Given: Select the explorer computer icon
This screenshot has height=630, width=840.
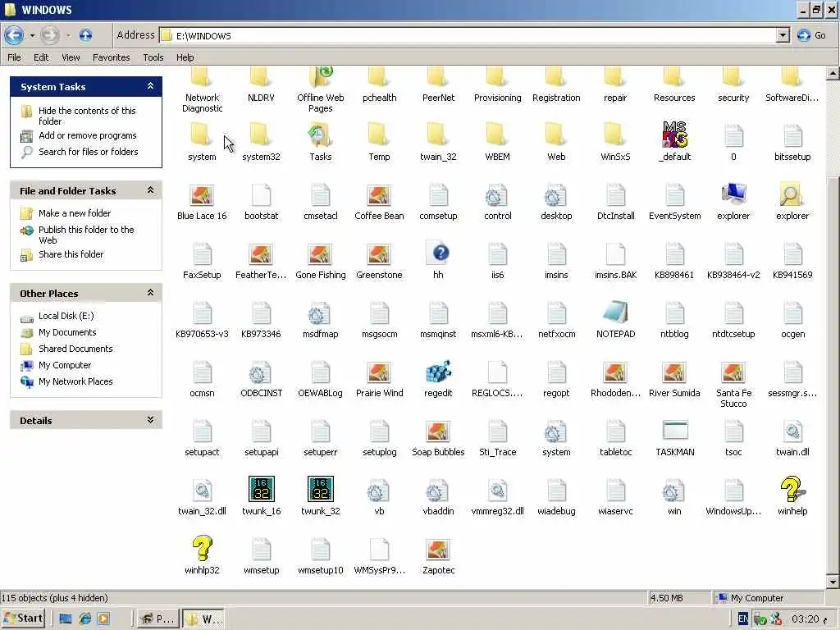Looking at the screenshot, I should click(733, 194).
